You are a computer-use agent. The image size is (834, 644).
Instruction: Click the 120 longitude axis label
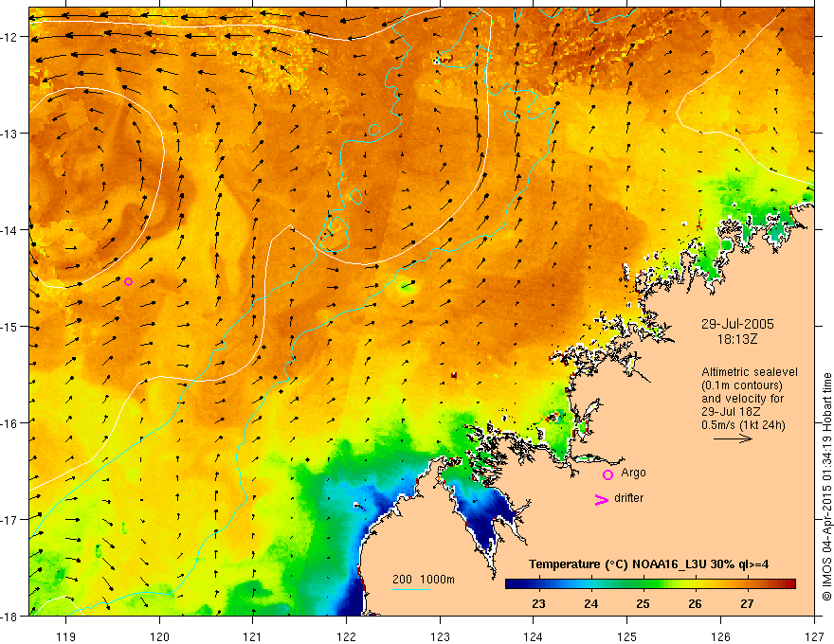(159, 636)
